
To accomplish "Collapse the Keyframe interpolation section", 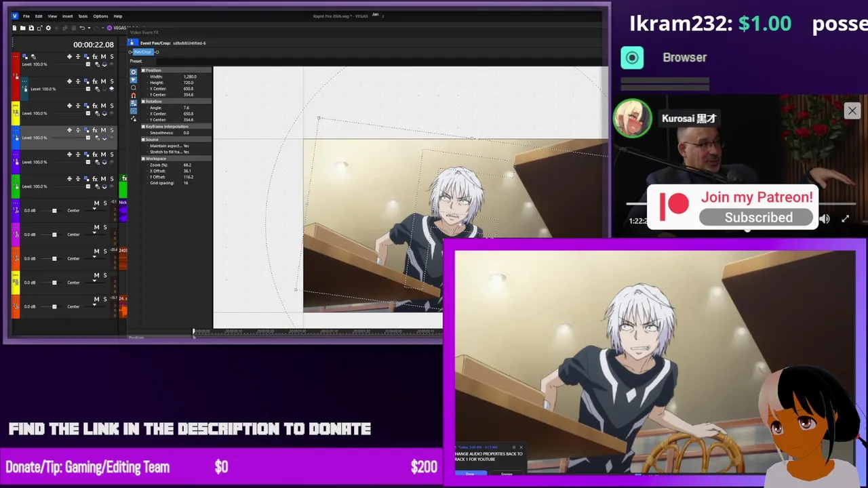I will (x=143, y=126).
